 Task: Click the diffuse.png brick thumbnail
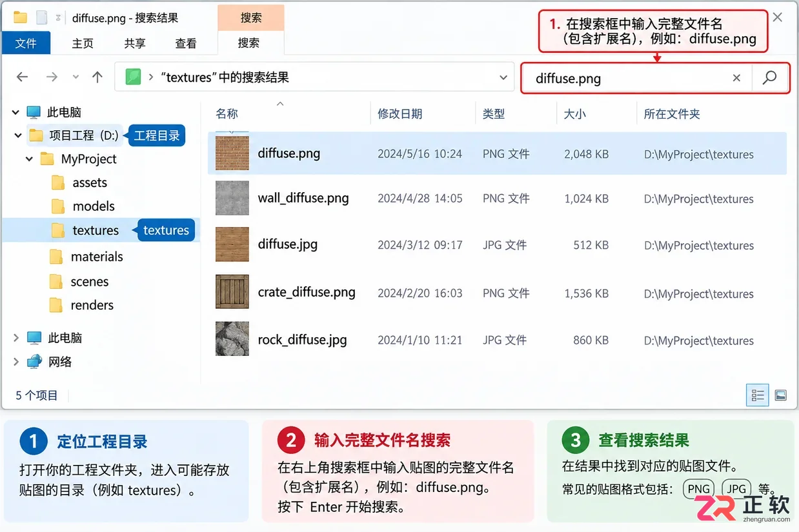[232, 153]
